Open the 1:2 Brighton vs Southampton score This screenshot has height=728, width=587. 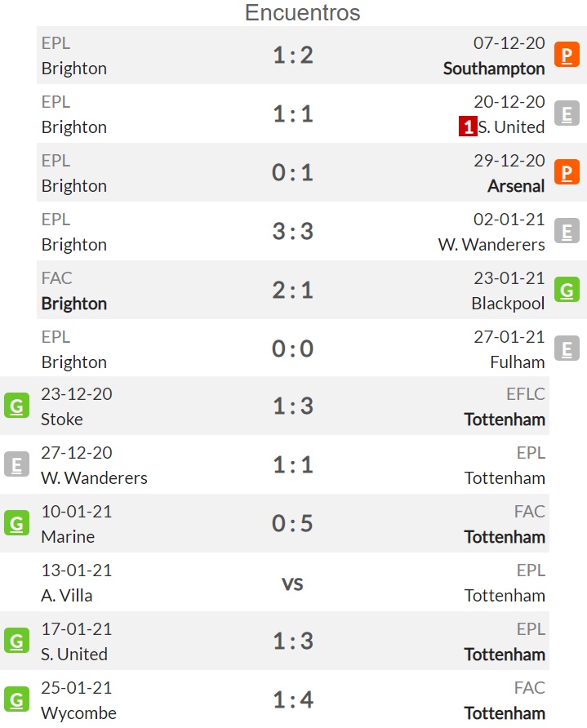(293, 55)
